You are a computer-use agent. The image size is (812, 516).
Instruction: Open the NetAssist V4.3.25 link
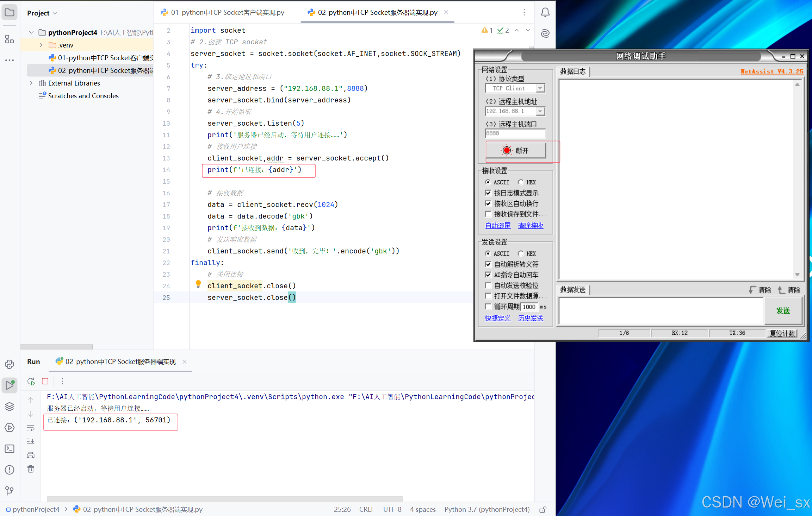[x=771, y=71]
